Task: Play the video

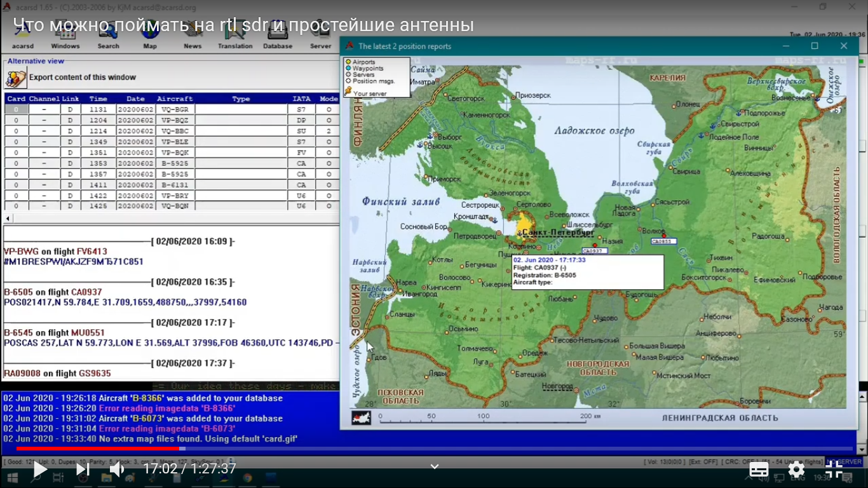Action: (x=40, y=469)
